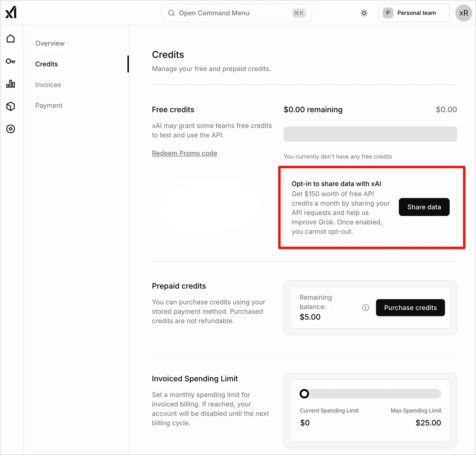Viewport: 476px width, 455px height.
Task: Click "Manage your free and prepaid credits." text
Action: click(x=211, y=69)
